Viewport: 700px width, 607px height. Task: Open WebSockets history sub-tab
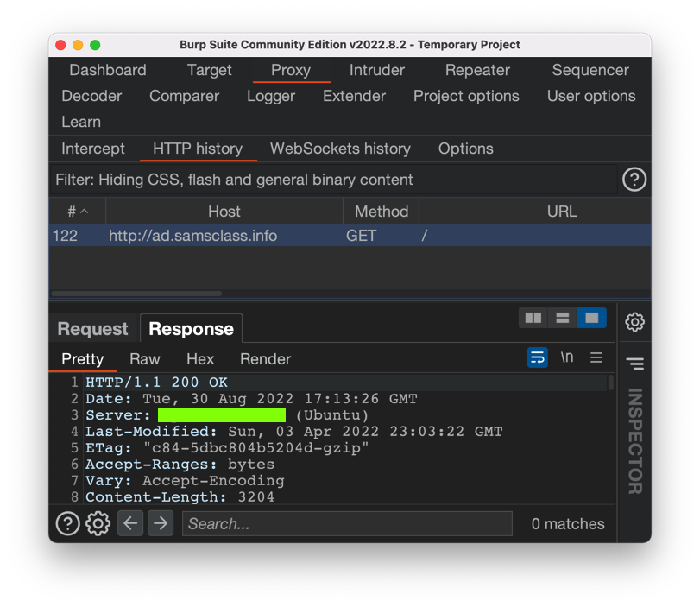[340, 149]
